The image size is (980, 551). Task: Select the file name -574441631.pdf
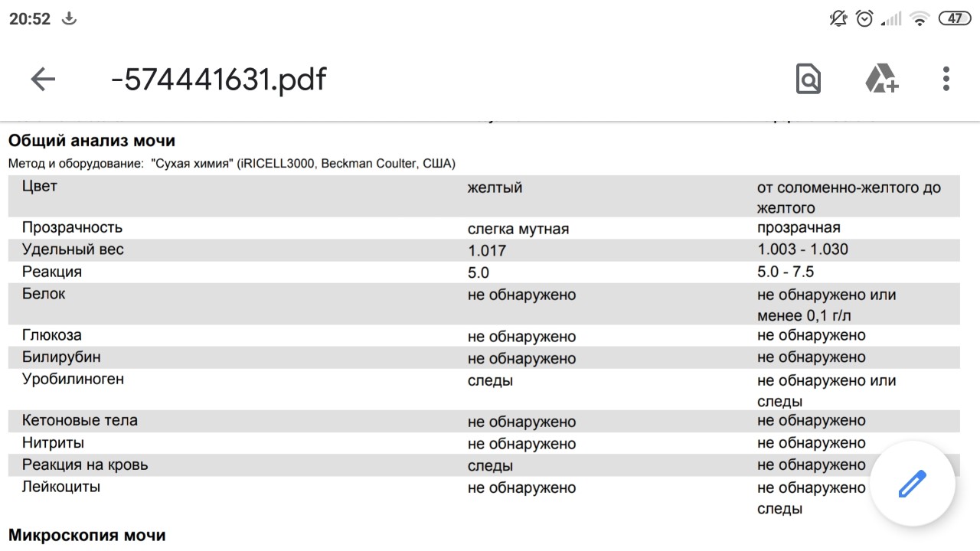[x=219, y=79]
